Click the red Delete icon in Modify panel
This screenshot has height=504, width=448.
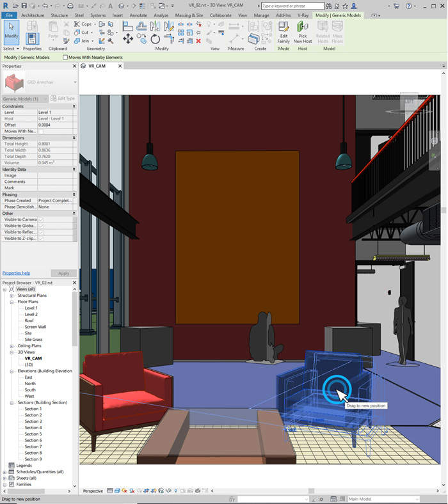tap(198, 41)
